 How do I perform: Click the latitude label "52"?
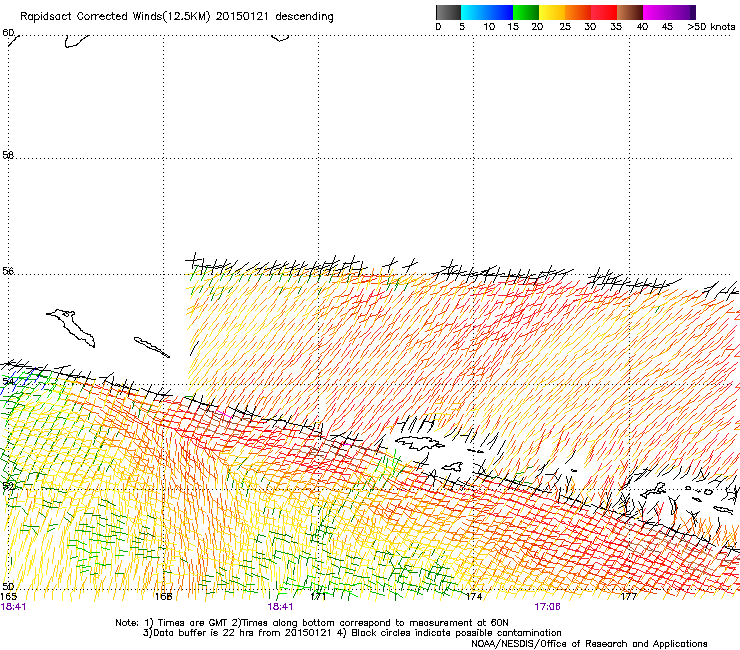pos(8,486)
